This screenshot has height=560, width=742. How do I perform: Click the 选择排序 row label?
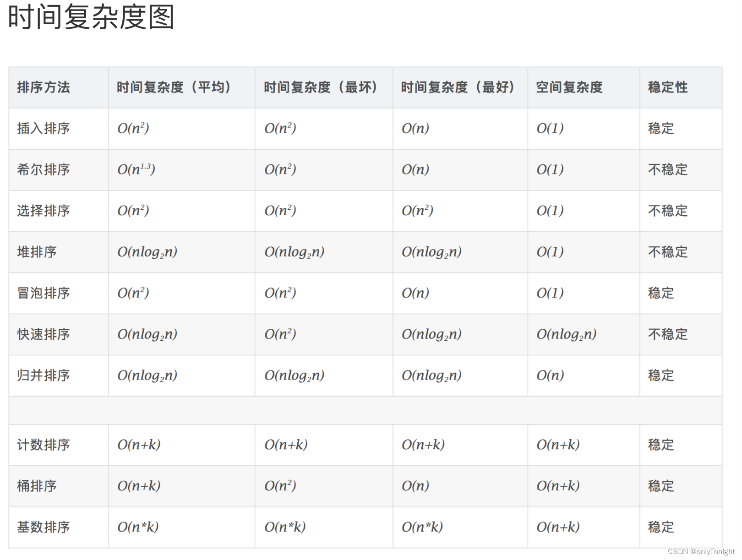pos(44,211)
